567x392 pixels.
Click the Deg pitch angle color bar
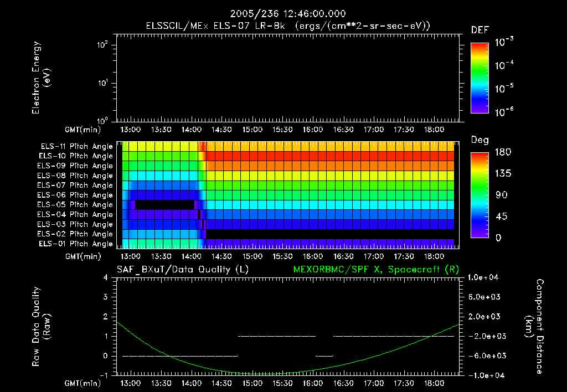click(480, 195)
